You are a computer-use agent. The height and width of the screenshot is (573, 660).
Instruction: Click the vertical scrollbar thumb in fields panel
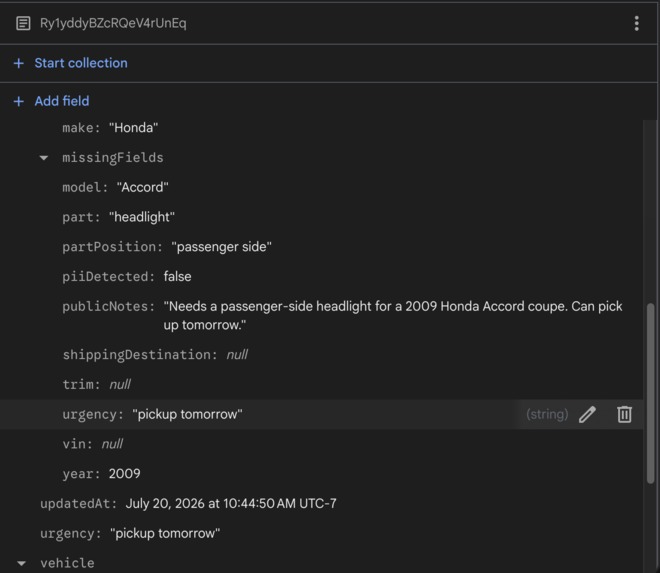click(x=650, y=393)
